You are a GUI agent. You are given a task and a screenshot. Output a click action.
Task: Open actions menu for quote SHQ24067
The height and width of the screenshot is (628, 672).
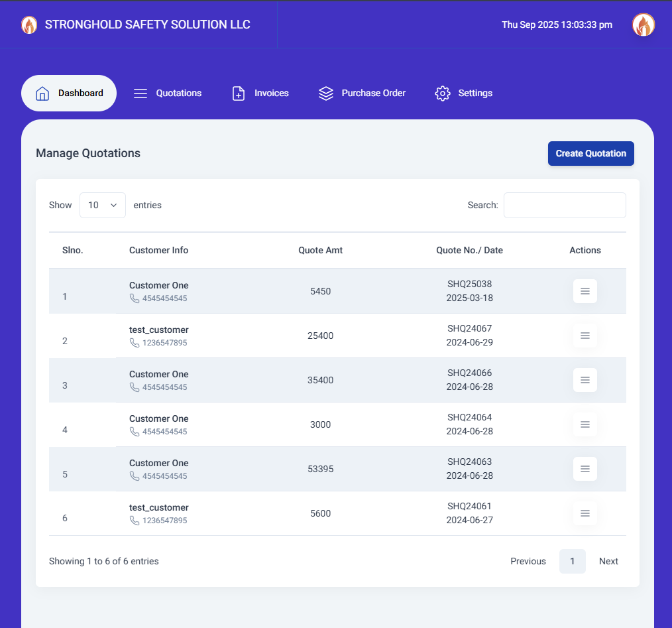pyautogui.click(x=585, y=336)
